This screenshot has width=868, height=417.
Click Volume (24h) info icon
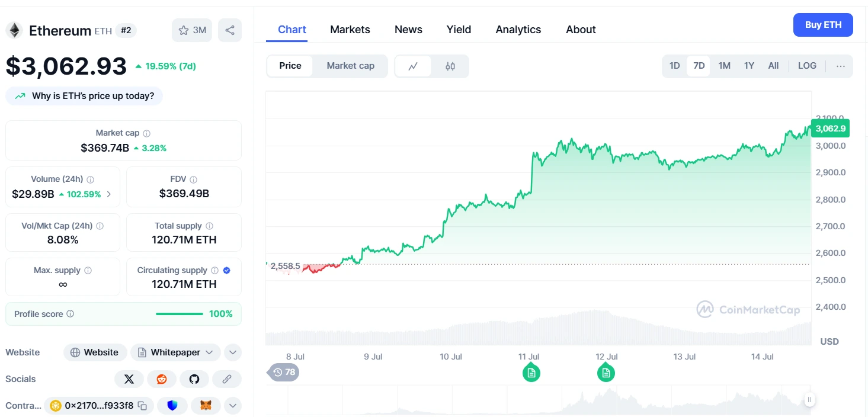click(x=90, y=179)
